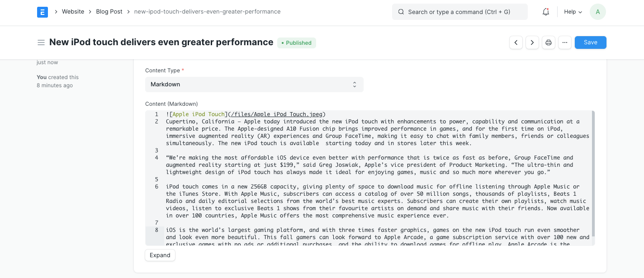Open the user avatar menu
The width and height of the screenshot is (644, 278).
click(x=597, y=12)
